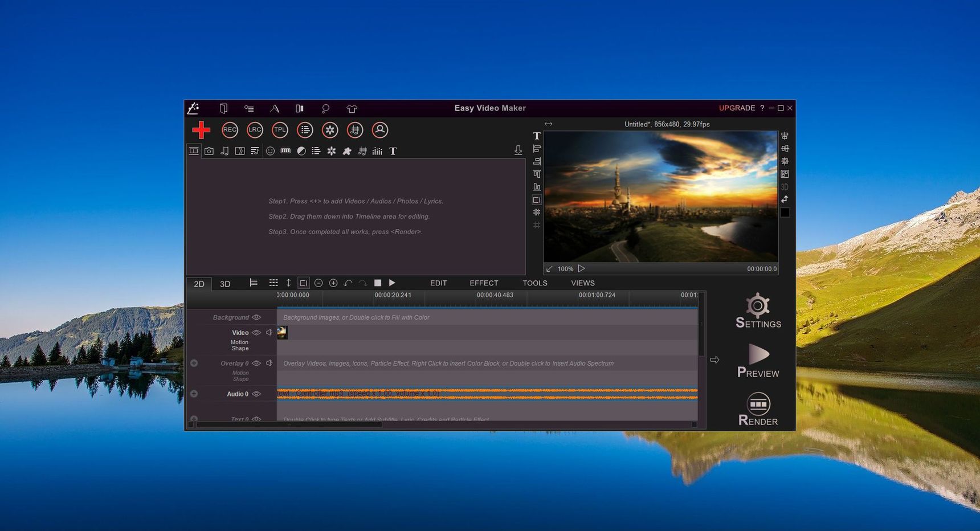Open the TPL templates circle button

[280, 130]
